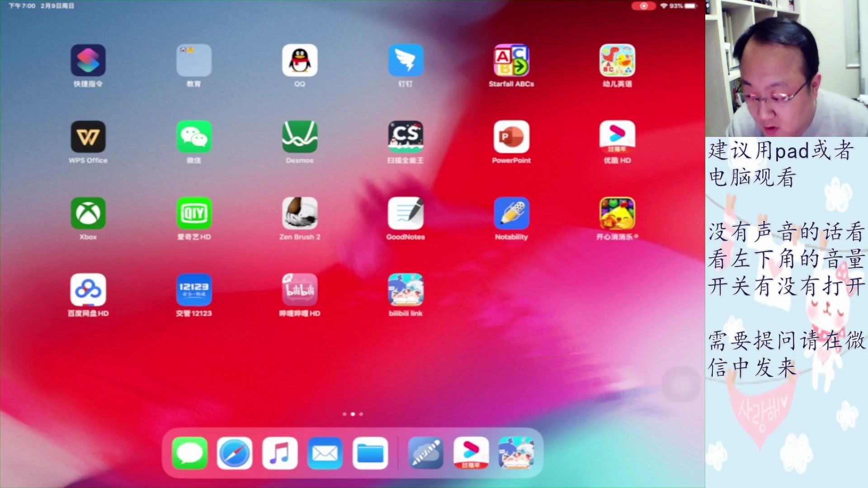Open WPS Office app
This screenshot has height=488, width=868.
tap(88, 137)
